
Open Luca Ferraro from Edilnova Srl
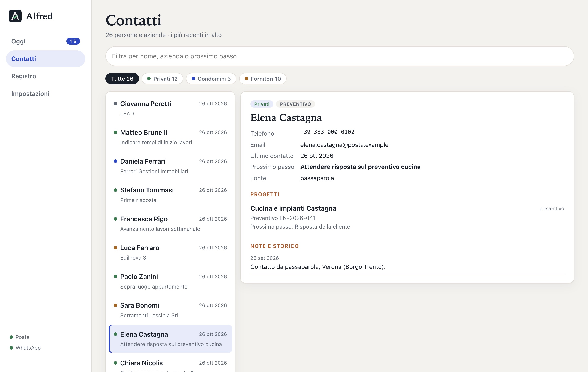[x=170, y=253]
